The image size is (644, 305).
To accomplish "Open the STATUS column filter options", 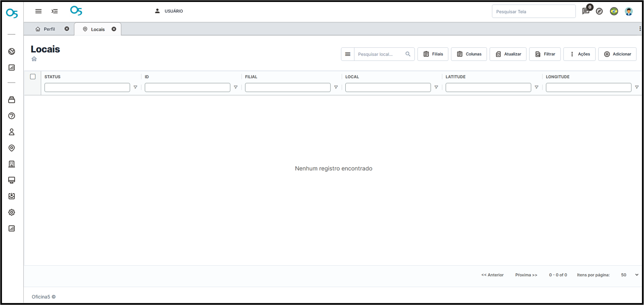I will click(135, 87).
